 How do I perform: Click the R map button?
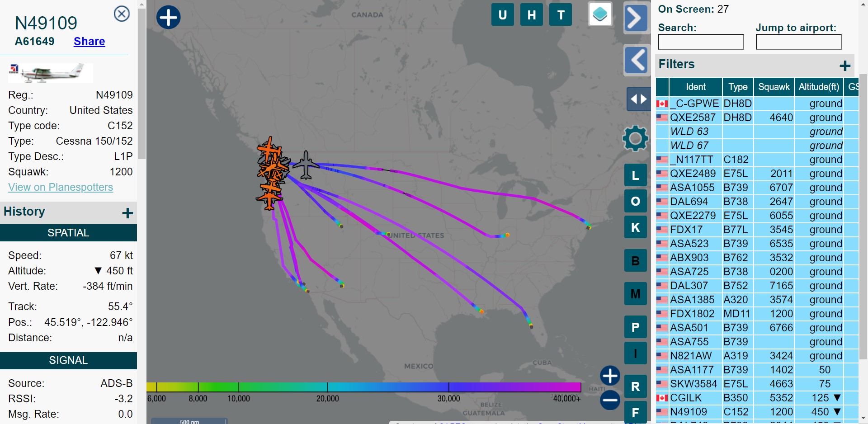click(636, 386)
